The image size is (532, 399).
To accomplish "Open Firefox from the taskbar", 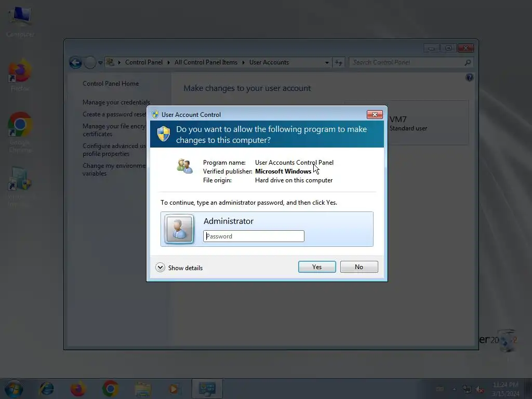I will click(78, 389).
